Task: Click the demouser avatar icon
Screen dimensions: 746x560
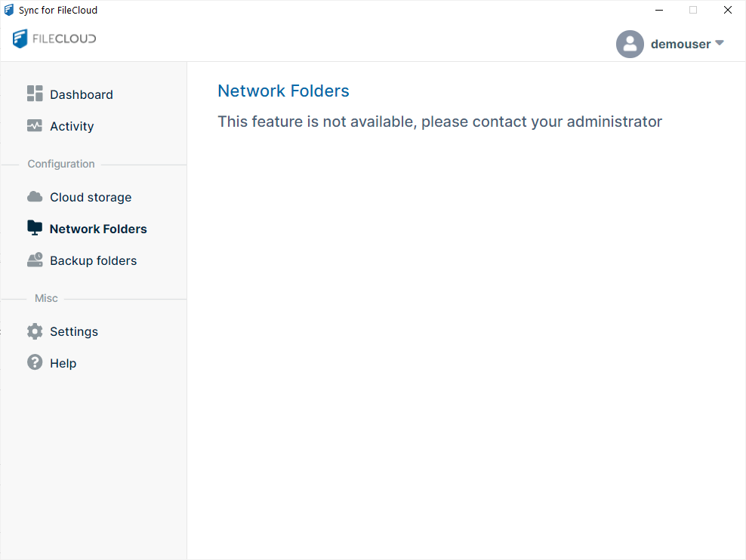Action: point(630,44)
